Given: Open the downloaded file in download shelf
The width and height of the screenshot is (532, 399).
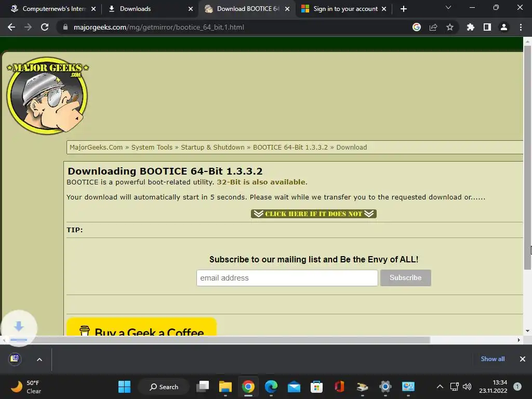Looking at the screenshot, I should pyautogui.click(x=15, y=358).
